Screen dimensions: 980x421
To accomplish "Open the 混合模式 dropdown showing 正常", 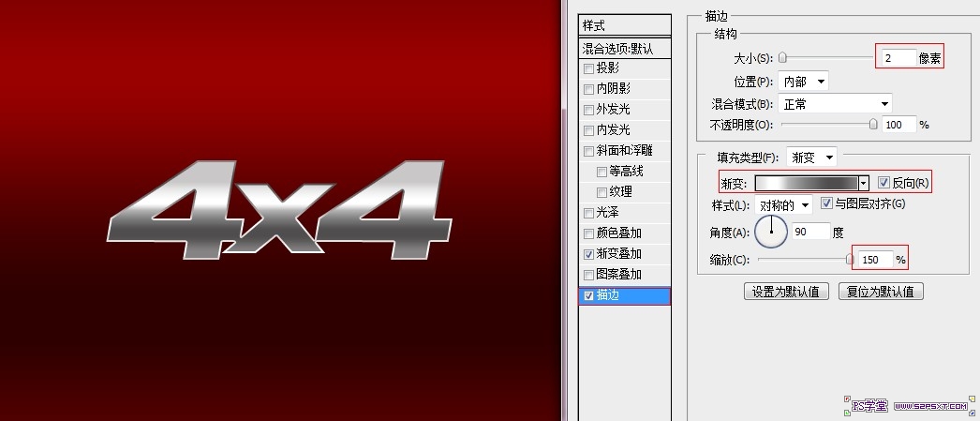I will tap(835, 104).
